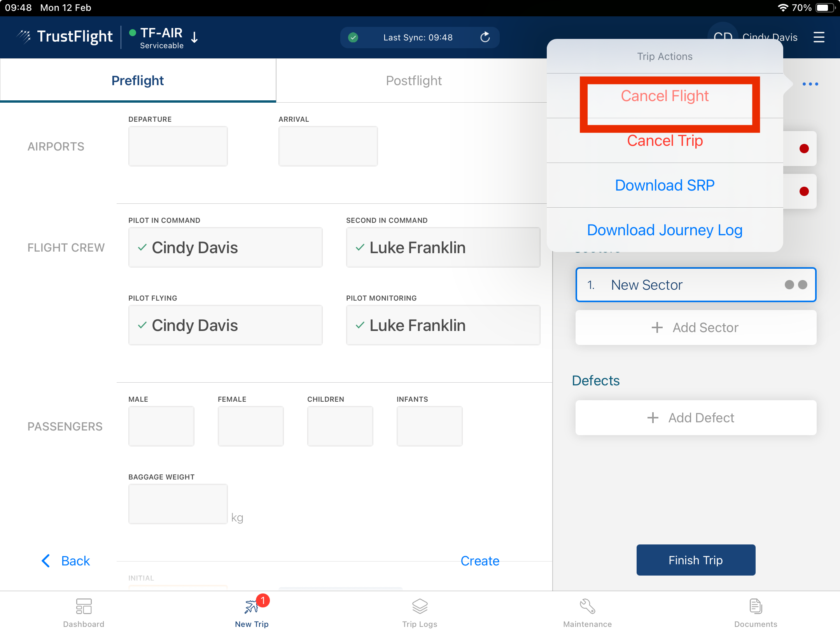Expand TF-AIR aircraft selector arrow

coord(195,37)
